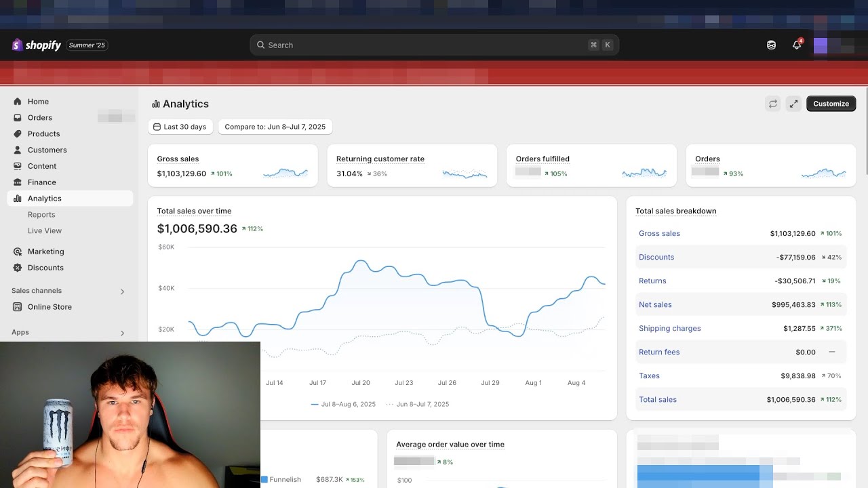Image resolution: width=868 pixels, height=488 pixels.
Task: Click the Orders icon in sidebar
Action: (x=18, y=118)
